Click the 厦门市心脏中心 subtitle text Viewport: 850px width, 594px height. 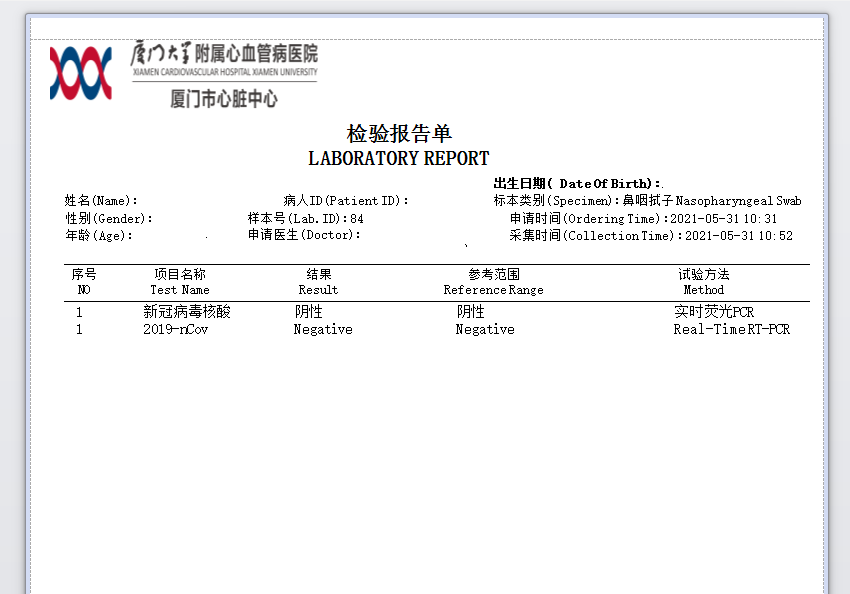click(224, 99)
